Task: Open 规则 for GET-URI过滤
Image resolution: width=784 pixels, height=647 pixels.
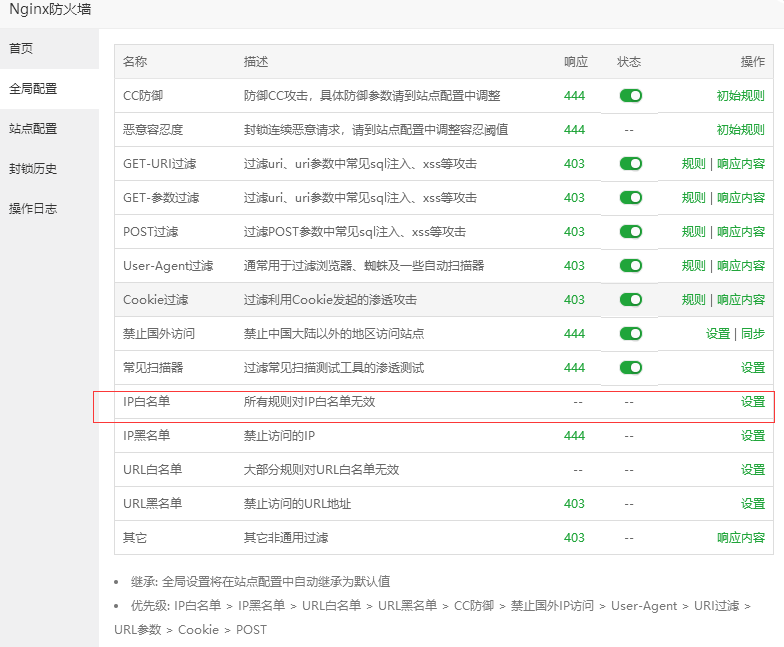Action: point(693,164)
